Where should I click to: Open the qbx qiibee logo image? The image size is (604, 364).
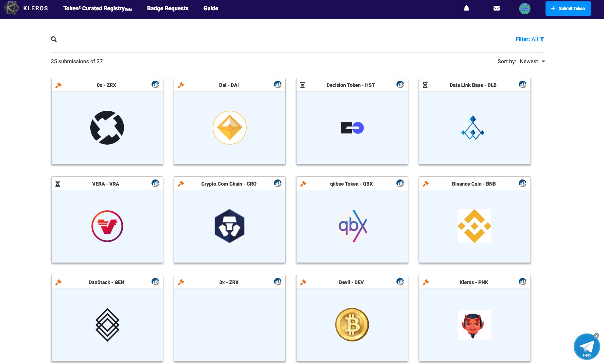pos(352,226)
